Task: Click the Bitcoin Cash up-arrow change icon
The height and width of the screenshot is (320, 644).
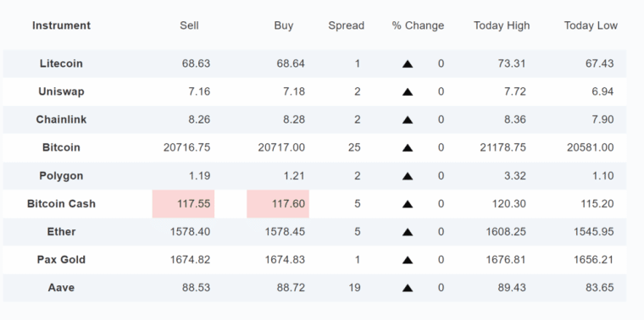Action: 408,204
